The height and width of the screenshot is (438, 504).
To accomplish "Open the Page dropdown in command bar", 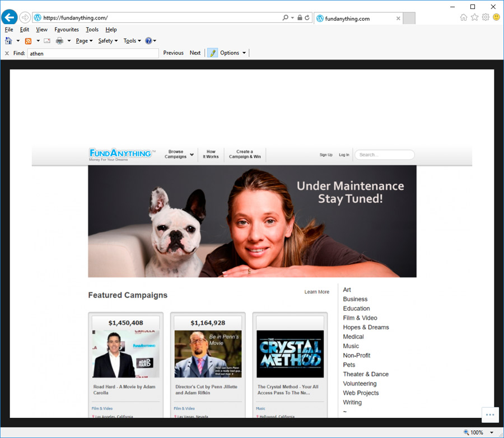I will coord(84,41).
